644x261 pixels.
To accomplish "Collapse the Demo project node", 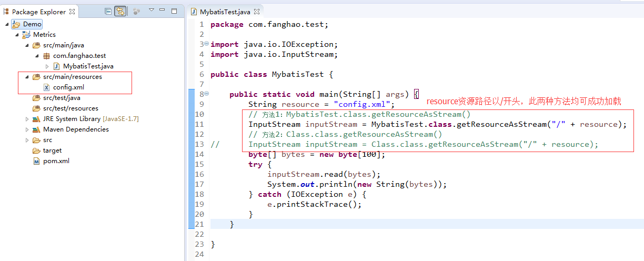I will pyautogui.click(x=6, y=24).
